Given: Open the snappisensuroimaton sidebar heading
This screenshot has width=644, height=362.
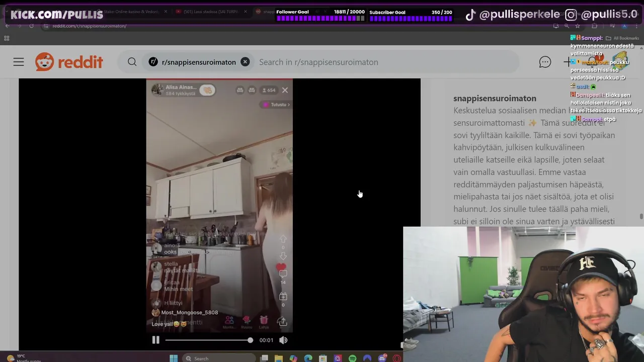Looking at the screenshot, I should [x=495, y=99].
